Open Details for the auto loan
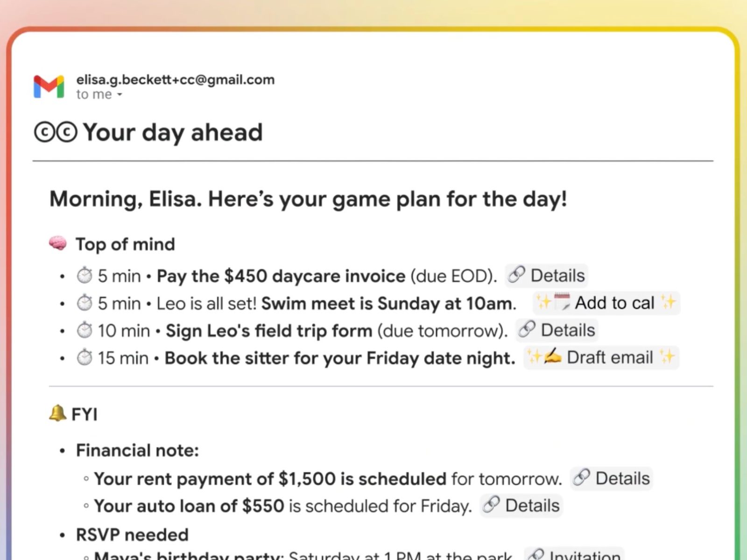This screenshot has height=560, width=747. (x=521, y=505)
